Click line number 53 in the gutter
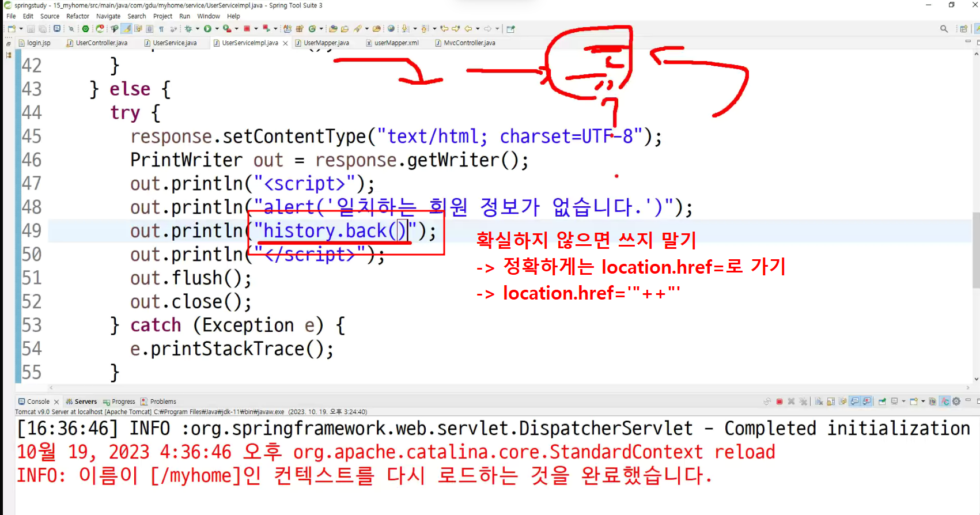Image resolution: width=980 pixels, height=515 pixels. (x=32, y=325)
